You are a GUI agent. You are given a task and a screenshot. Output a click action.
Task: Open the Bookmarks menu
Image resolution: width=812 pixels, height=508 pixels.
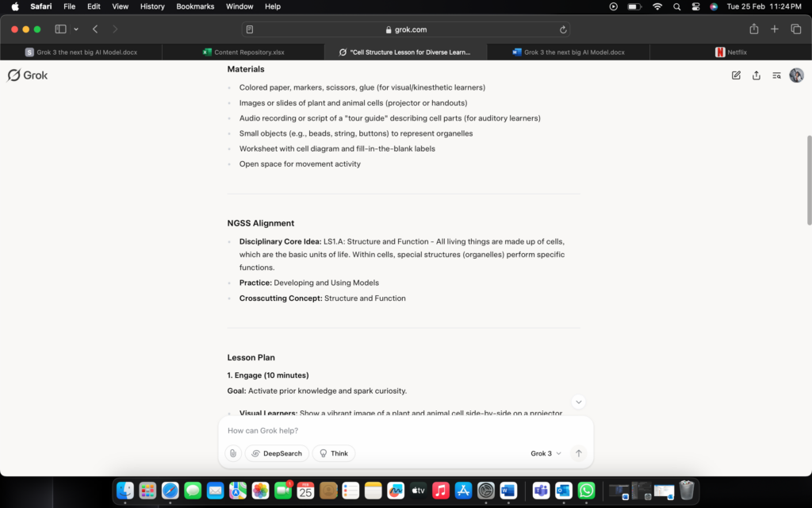195,6
